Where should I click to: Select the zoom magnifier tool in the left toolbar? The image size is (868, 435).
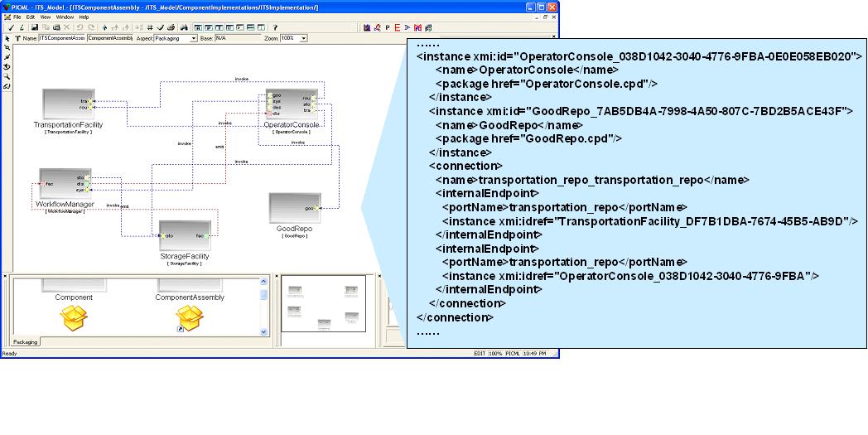coord(7,76)
